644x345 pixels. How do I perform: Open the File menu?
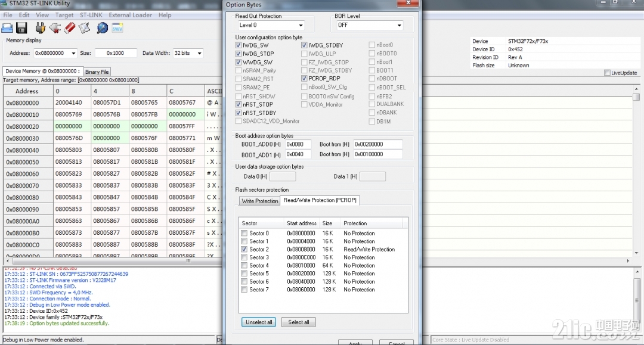click(8, 15)
